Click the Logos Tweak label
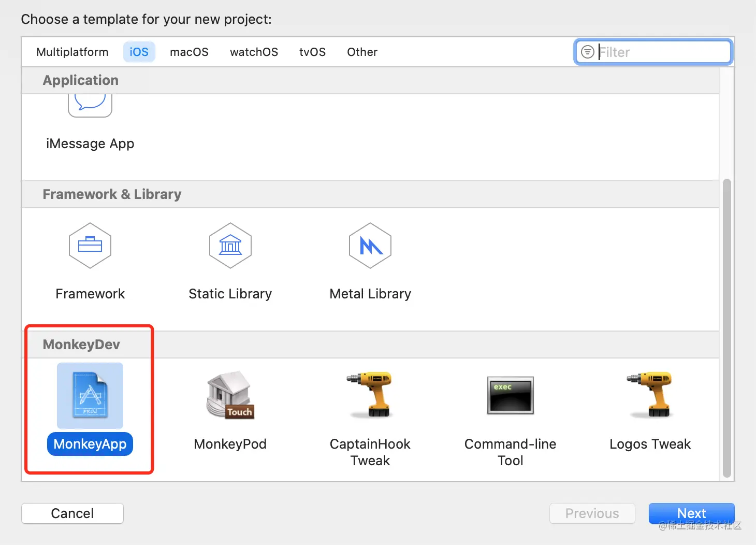Image resolution: width=756 pixels, height=545 pixels. (650, 444)
